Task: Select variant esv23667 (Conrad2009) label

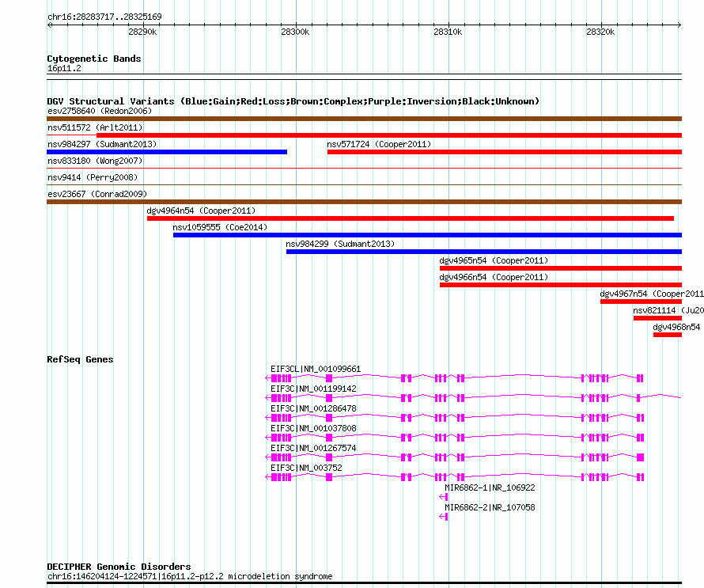Action: 97,194
